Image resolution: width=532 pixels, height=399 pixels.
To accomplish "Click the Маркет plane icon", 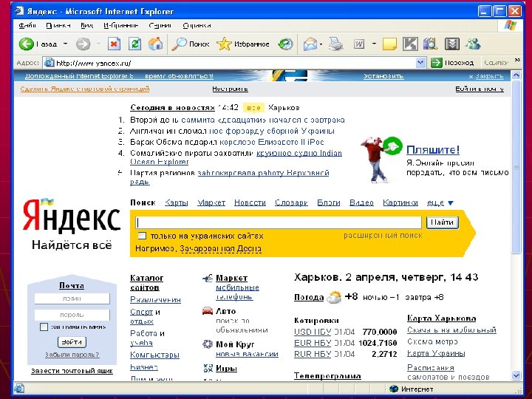I will pos(208,279).
